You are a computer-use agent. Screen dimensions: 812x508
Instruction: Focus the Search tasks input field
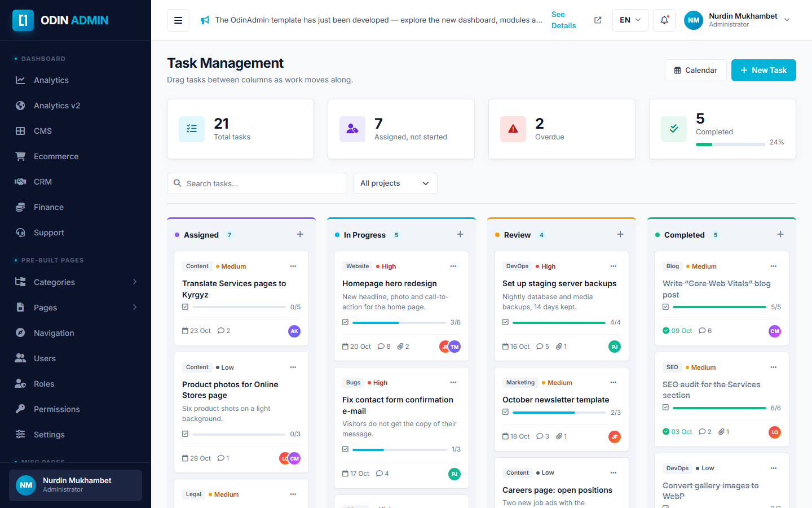(257, 183)
